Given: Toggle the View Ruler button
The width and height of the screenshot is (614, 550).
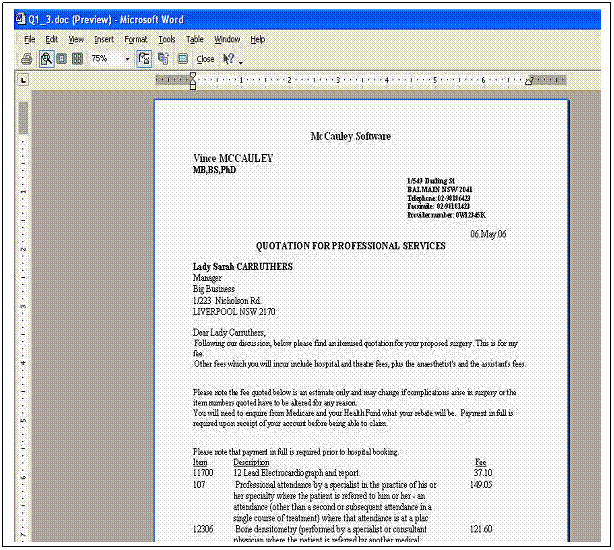Looking at the screenshot, I should [x=144, y=59].
